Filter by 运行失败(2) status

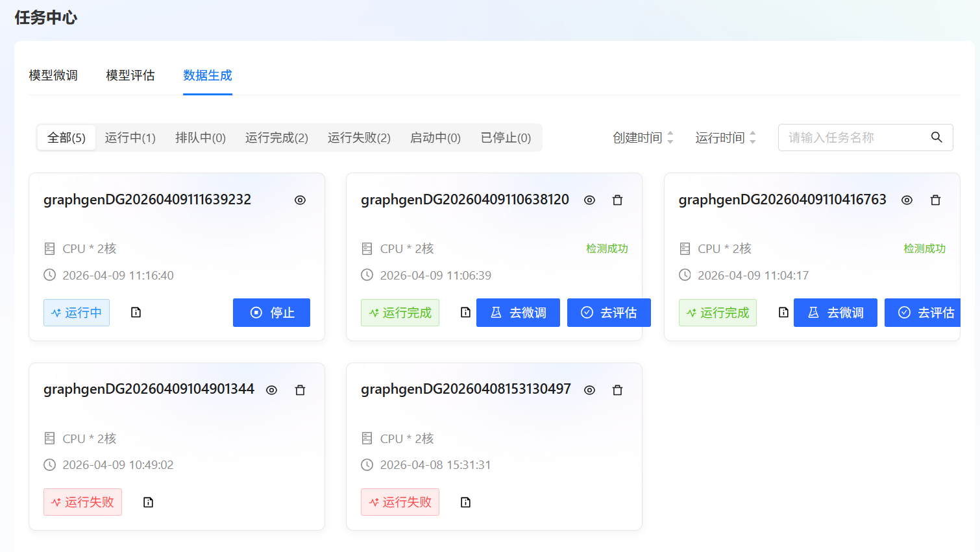[359, 138]
